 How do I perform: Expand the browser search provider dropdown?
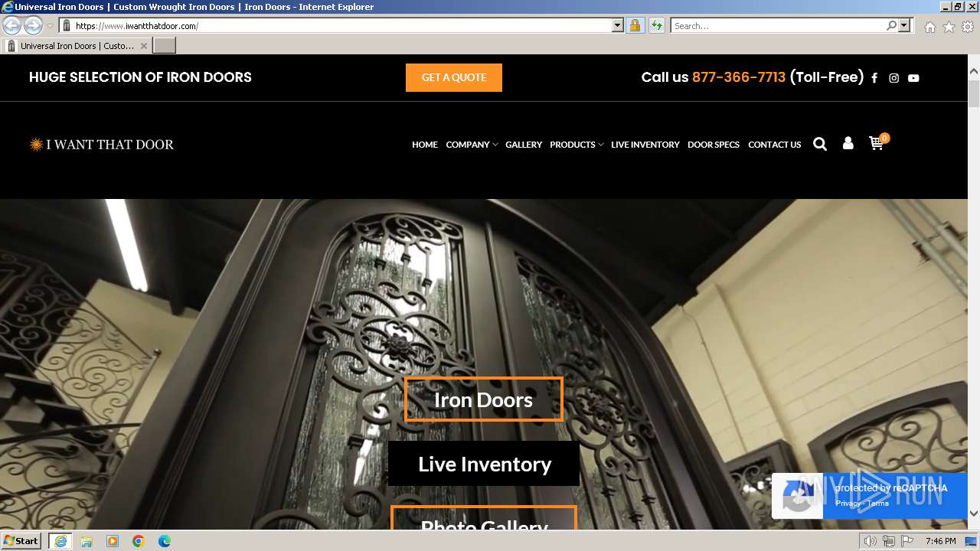pyautogui.click(x=904, y=25)
